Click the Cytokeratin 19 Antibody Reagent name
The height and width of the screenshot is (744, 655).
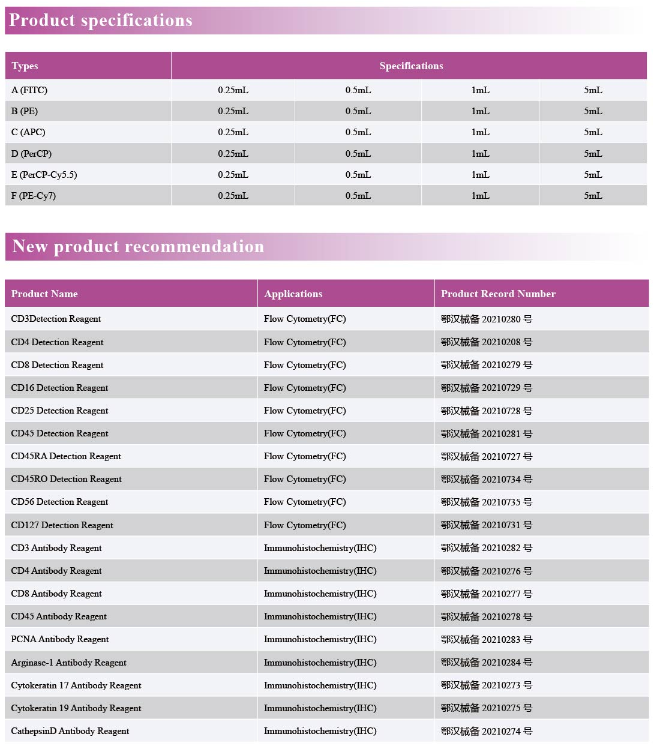click(76, 708)
